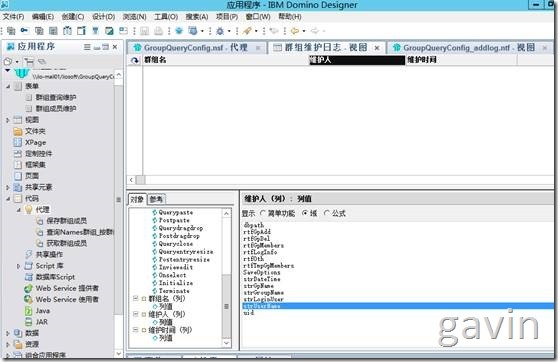Click the rocket icon in the toolbar

pos(247,31)
